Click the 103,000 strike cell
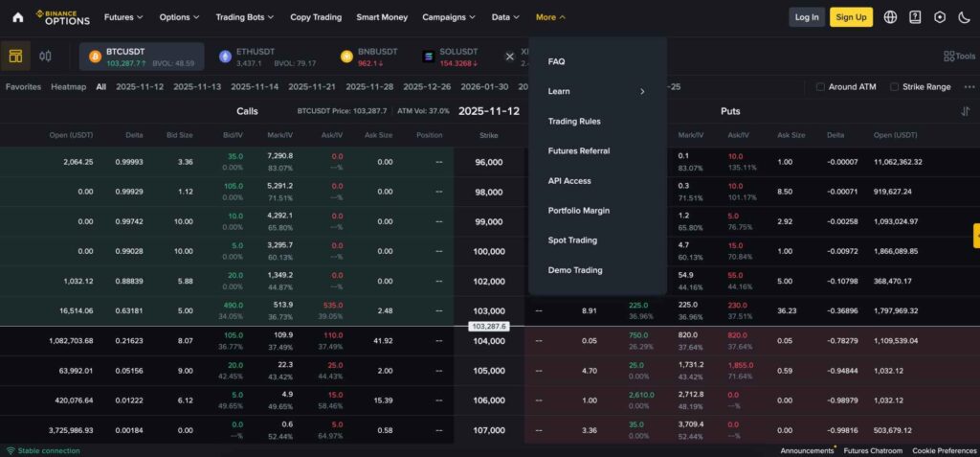The image size is (980, 457). point(489,311)
